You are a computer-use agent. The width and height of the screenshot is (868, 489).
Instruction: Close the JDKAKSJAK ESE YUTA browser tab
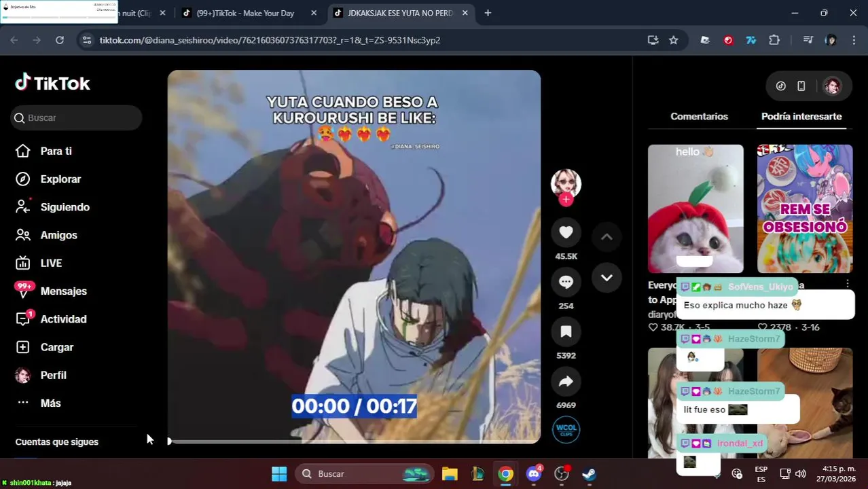click(x=465, y=13)
